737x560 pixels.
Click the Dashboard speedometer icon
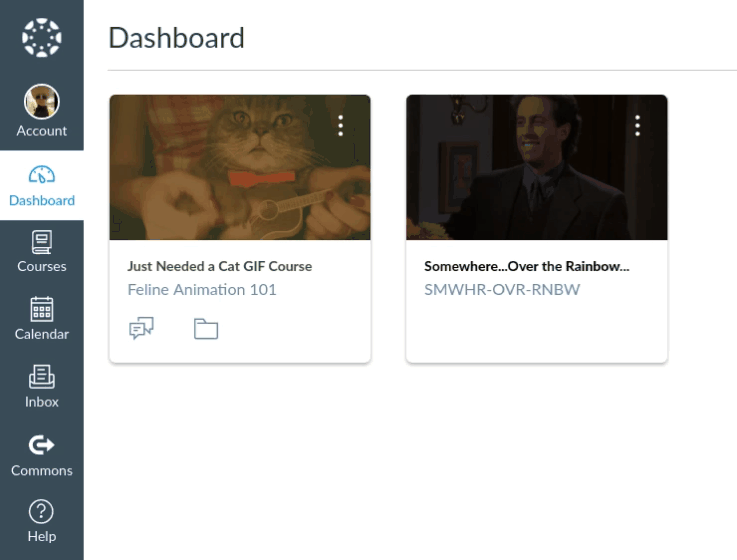click(41, 175)
